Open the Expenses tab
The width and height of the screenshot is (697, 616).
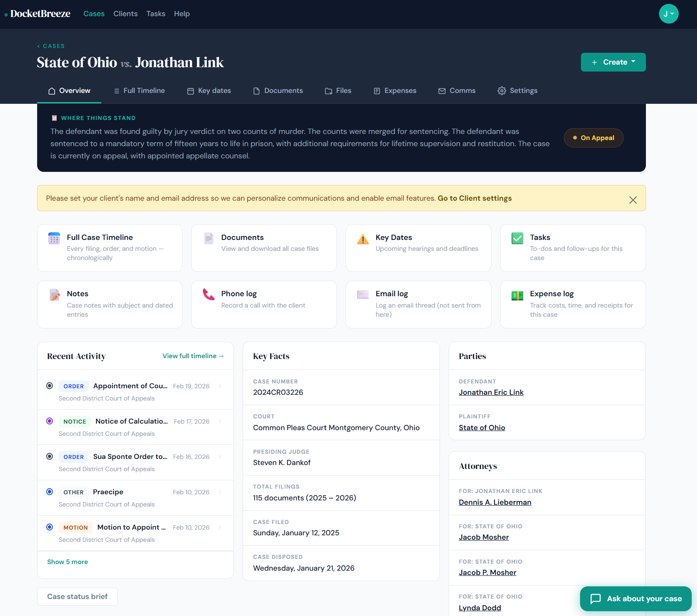(x=395, y=91)
